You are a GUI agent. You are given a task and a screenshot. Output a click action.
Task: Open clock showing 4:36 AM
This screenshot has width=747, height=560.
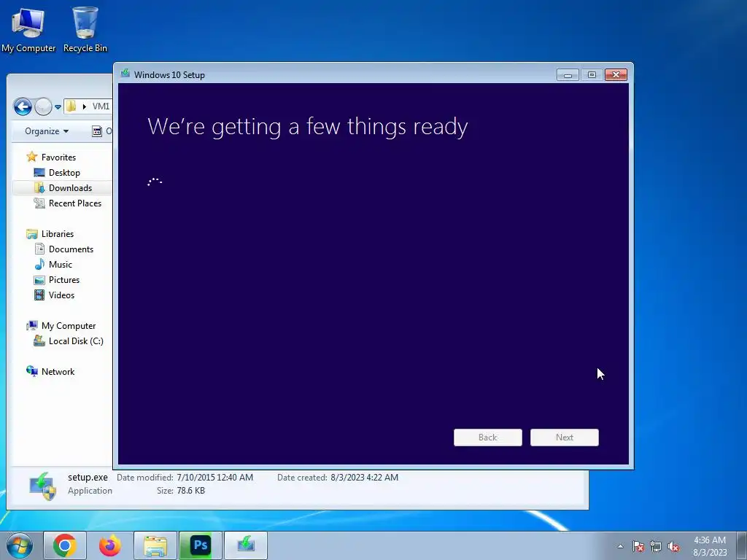710,545
